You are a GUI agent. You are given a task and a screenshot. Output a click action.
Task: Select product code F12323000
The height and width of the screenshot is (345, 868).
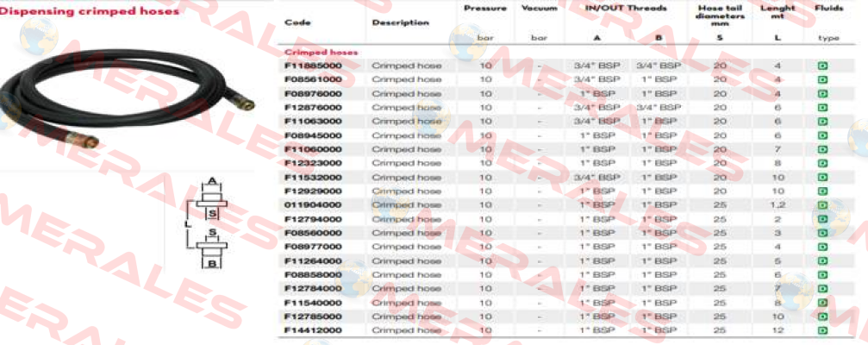pyautogui.click(x=313, y=163)
